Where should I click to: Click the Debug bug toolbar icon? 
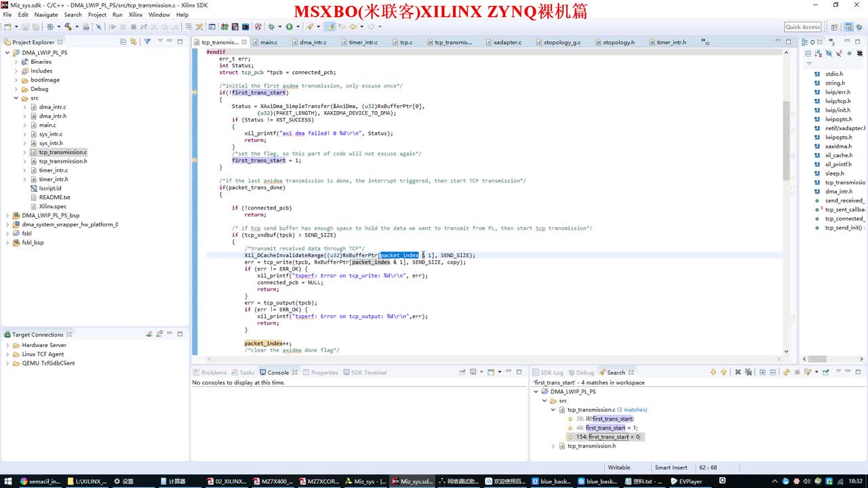click(271, 27)
